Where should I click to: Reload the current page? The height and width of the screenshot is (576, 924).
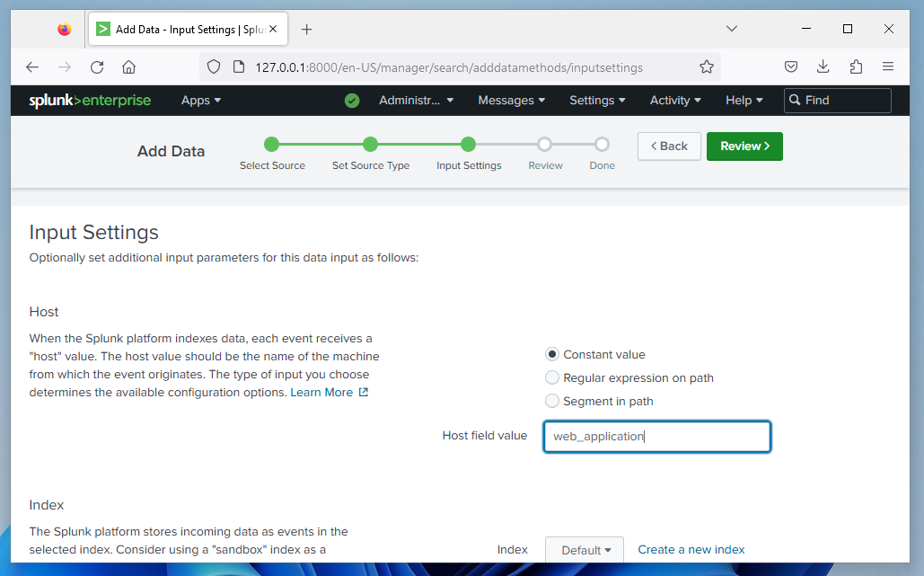(97, 67)
